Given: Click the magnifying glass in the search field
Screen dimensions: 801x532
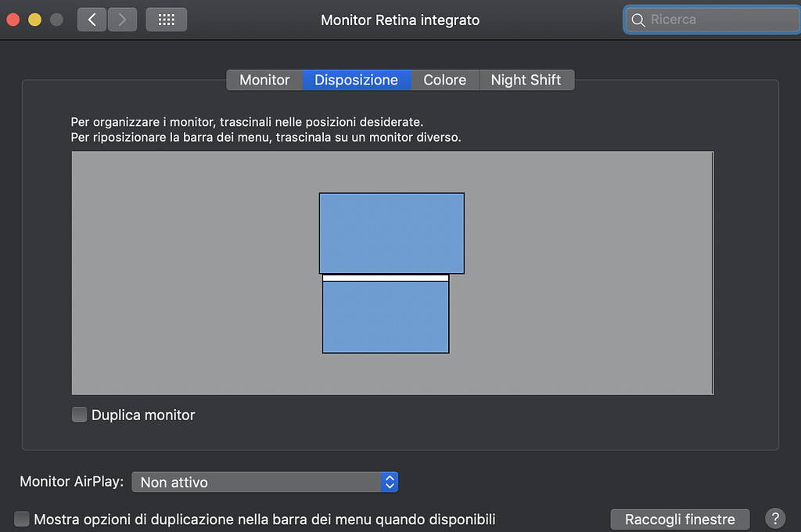Looking at the screenshot, I should point(638,20).
